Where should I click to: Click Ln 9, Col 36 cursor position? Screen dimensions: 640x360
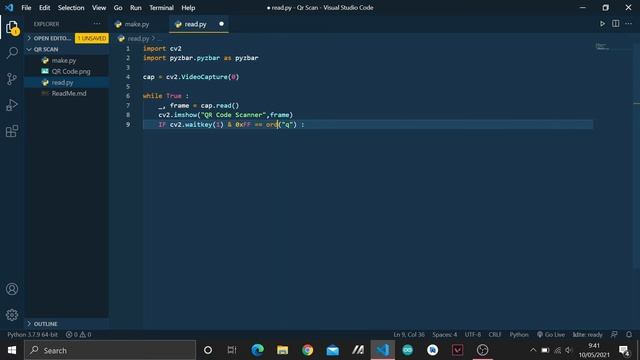coord(409,334)
